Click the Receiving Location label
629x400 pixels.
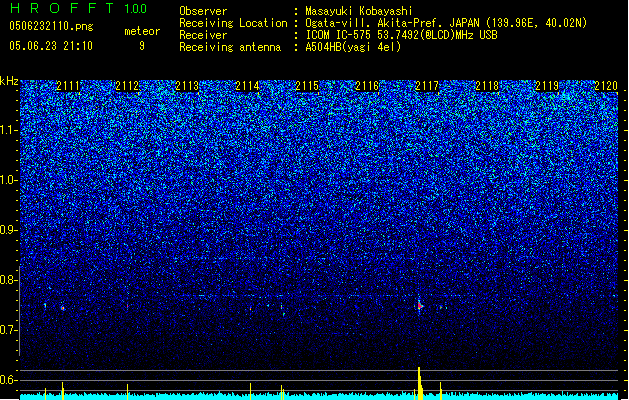(x=233, y=23)
